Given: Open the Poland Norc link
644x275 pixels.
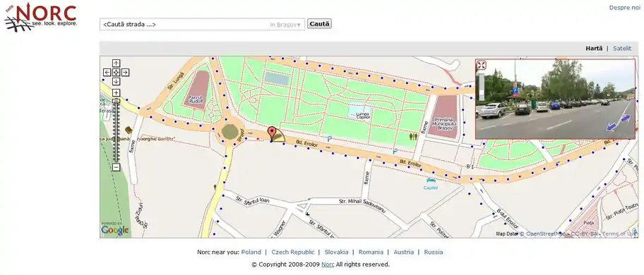Looking at the screenshot, I should (251, 252).
